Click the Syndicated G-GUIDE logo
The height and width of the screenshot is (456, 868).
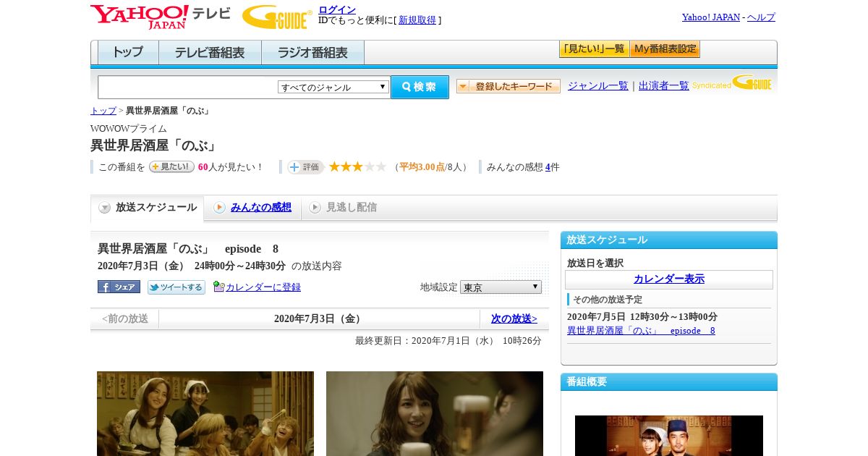click(x=732, y=83)
